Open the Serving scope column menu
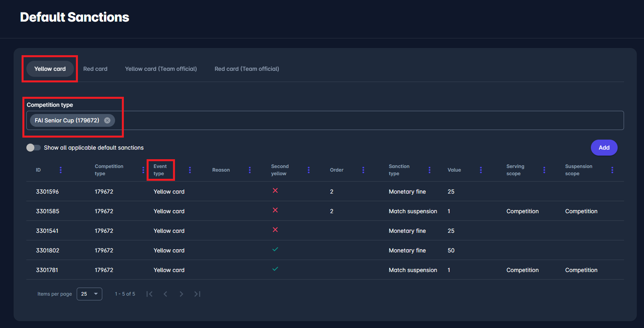The height and width of the screenshot is (328, 644). (x=544, y=170)
